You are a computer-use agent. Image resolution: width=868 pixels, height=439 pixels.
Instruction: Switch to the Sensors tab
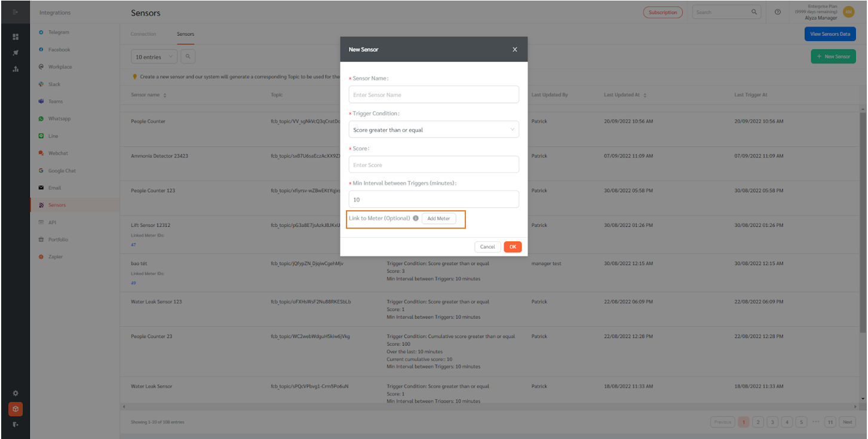tap(185, 34)
